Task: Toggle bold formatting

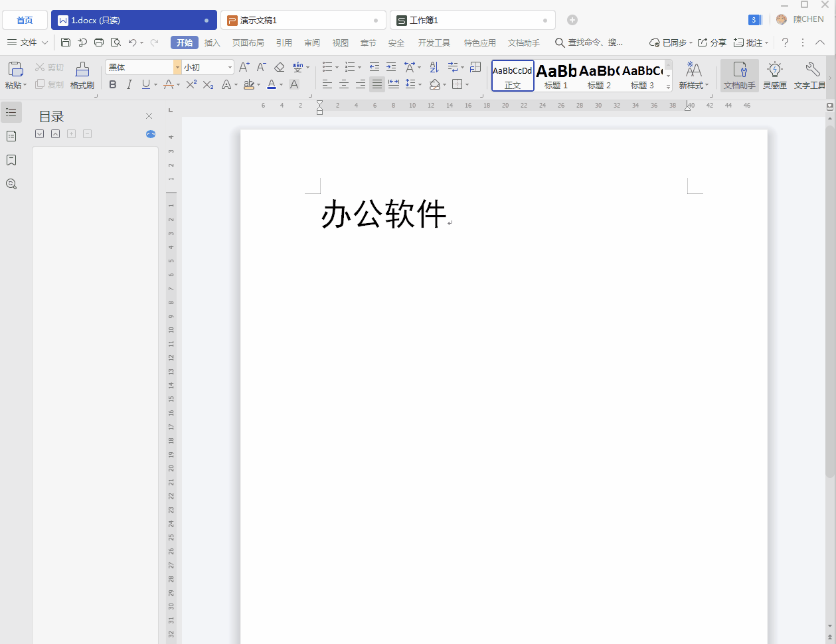Action: 112,84
